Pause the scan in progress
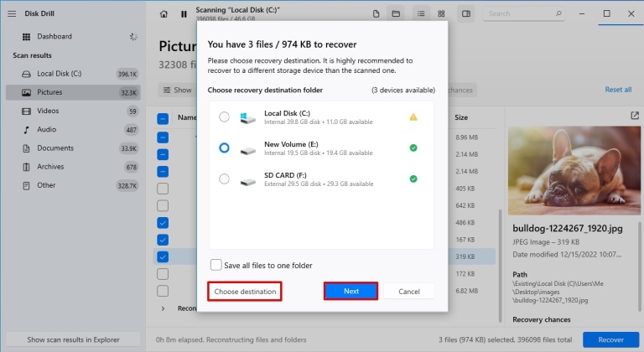The height and width of the screenshot is (352, 644). coord(184,14)
